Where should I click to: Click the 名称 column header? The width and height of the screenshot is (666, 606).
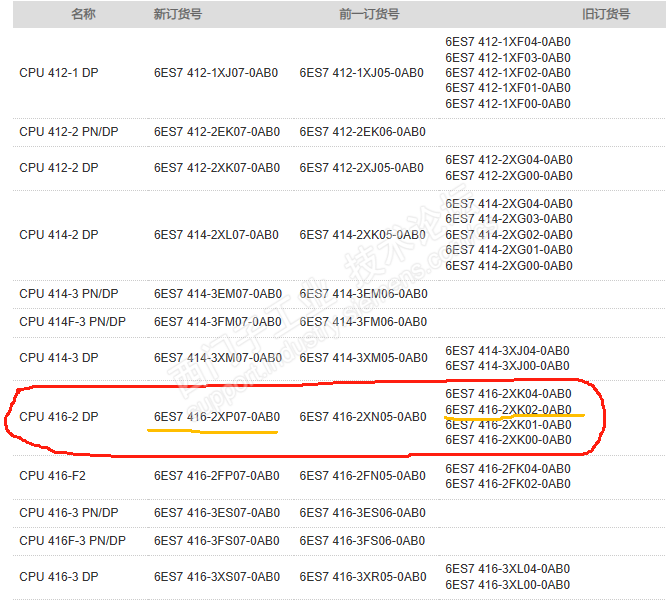click(x=83, y=14)
